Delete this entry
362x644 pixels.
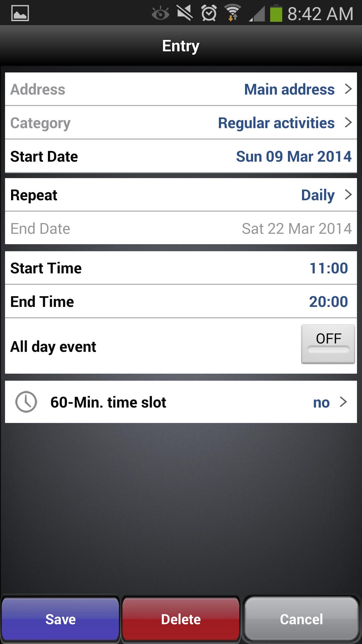click(x=180, y=619)
